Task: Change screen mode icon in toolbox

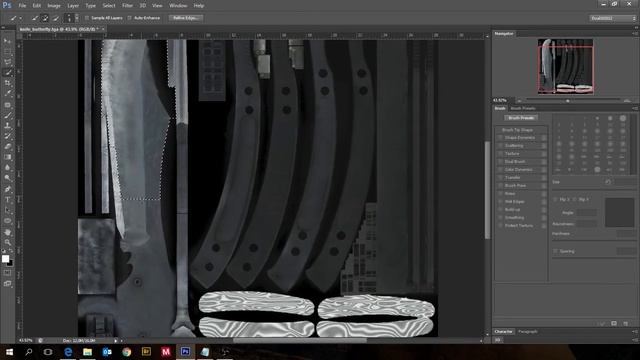Action: coord(7,283)
